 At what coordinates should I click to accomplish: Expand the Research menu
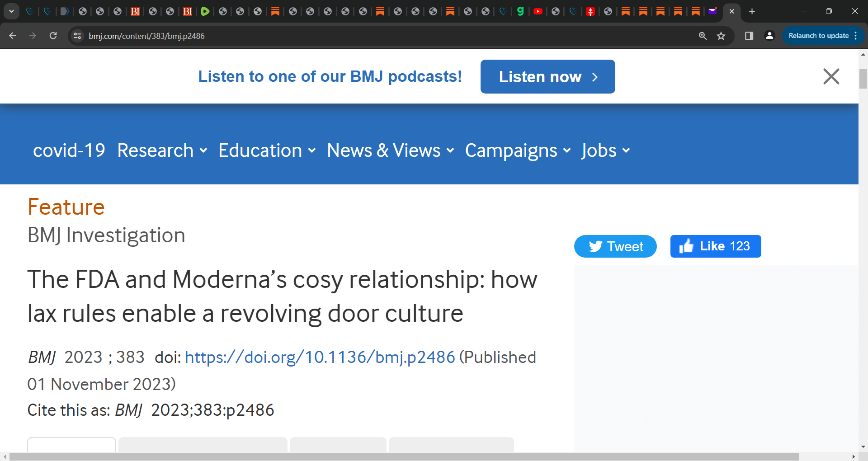click(x=162, y=151)
